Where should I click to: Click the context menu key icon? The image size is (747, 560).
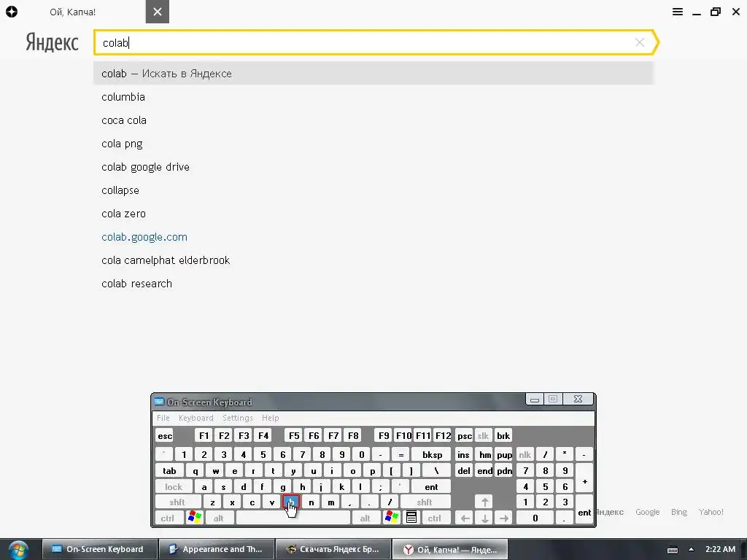(x=411, y=517)
